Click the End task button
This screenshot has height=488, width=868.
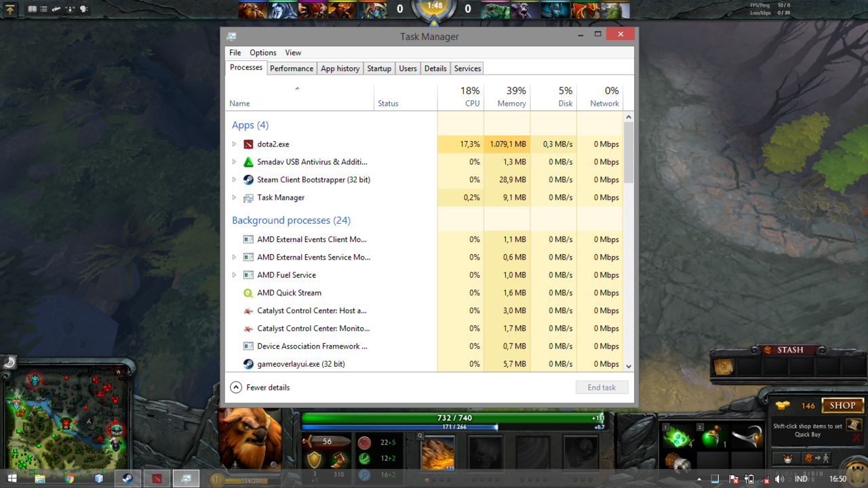point(601,388)
